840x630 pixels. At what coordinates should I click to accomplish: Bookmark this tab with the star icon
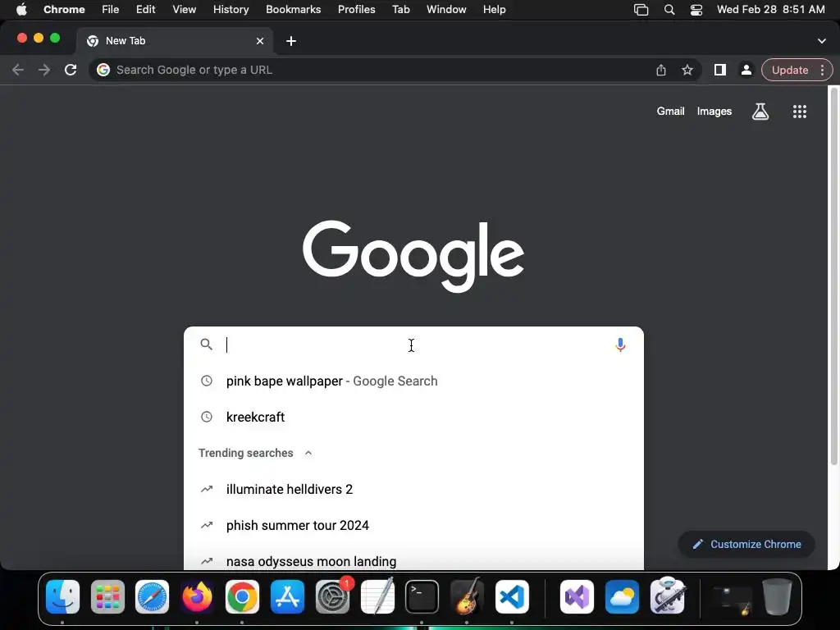tap(687, 71)
